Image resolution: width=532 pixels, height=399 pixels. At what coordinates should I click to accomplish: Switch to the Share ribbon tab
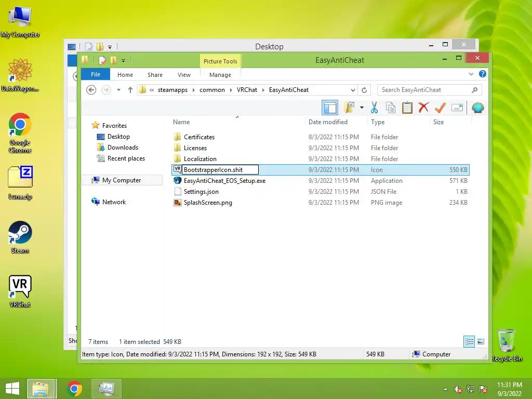[155, 75]
